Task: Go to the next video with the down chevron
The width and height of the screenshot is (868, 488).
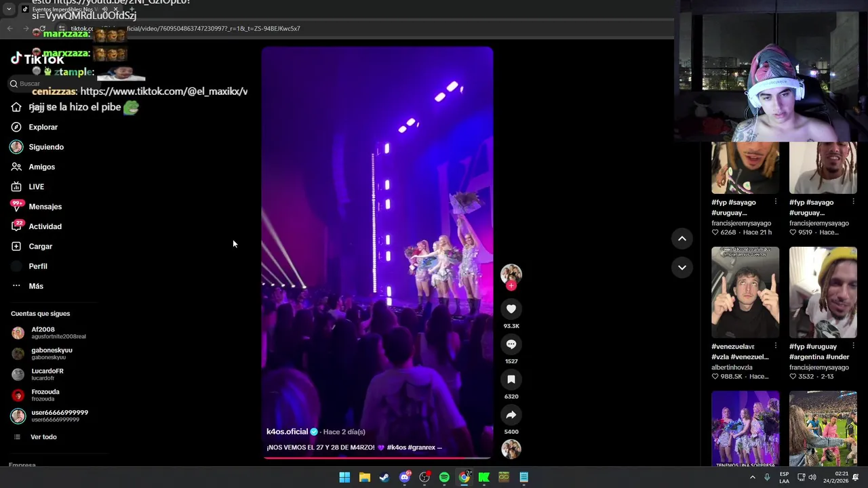Action: pos(682,268)
